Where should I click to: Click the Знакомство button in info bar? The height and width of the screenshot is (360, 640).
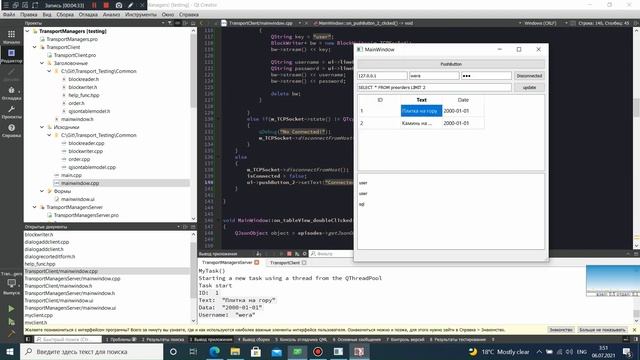[x=560, y=330]
